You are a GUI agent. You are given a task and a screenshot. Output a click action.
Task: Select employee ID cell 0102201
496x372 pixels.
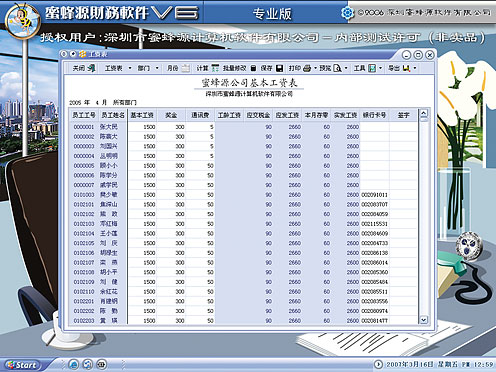tap(84, 301)
